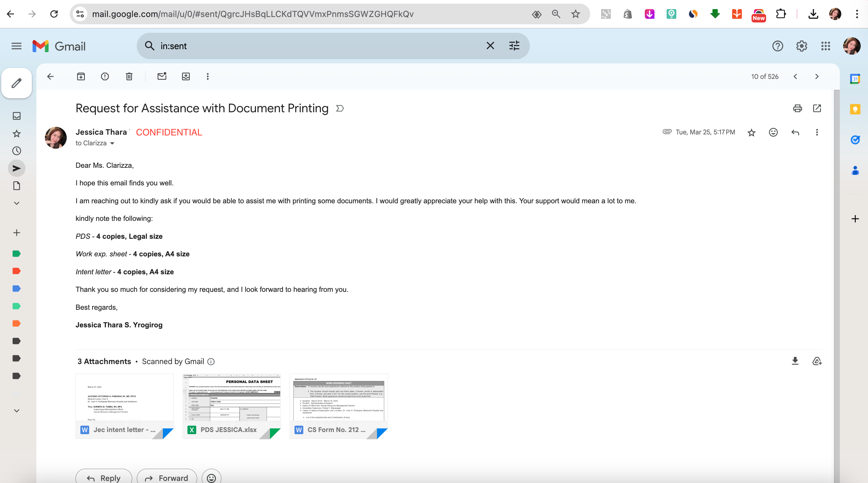Click the Forward button
Viewport: 868px width, 483px height.
click(167, 477)
